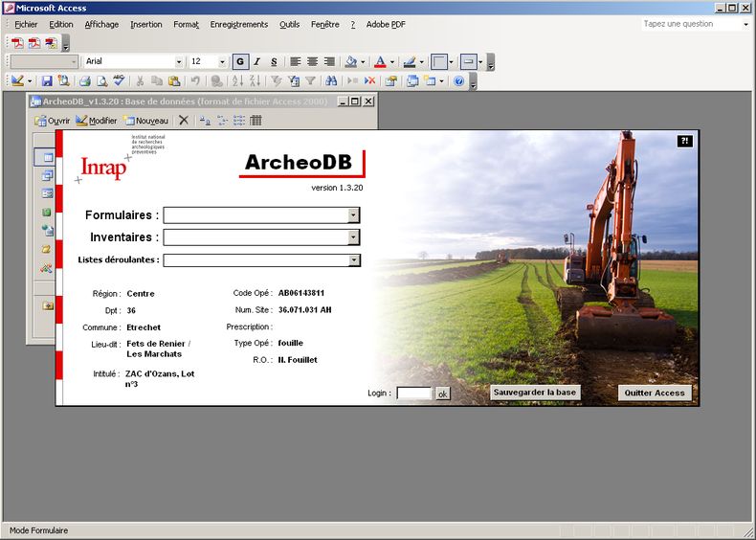
Task: Select Modules object in database window sidebar
Action: click(x=47, y=267)
